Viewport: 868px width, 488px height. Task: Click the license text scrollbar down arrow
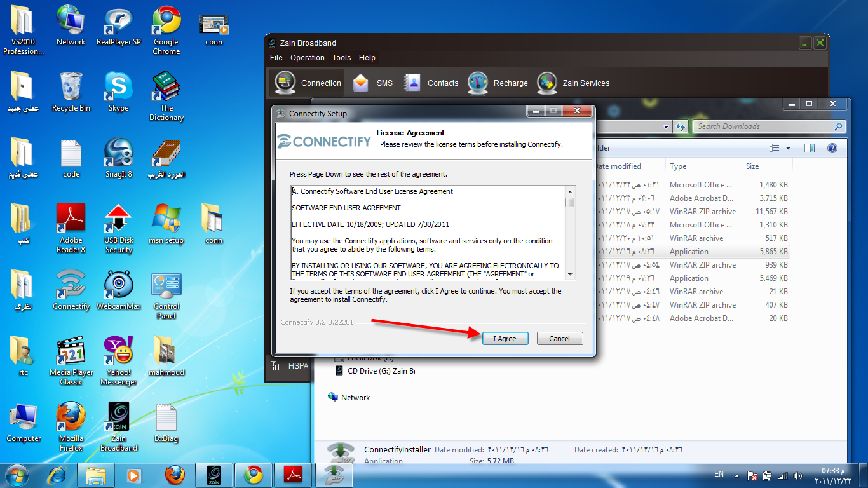click(x=570, y=274)
